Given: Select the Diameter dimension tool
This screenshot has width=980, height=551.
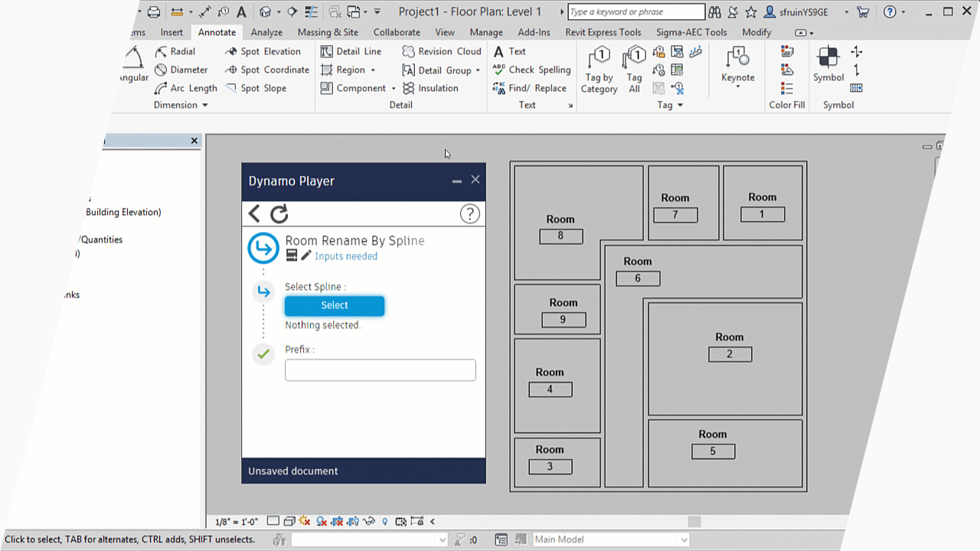Looking at the screenshot, I should [x=181, y=70].
